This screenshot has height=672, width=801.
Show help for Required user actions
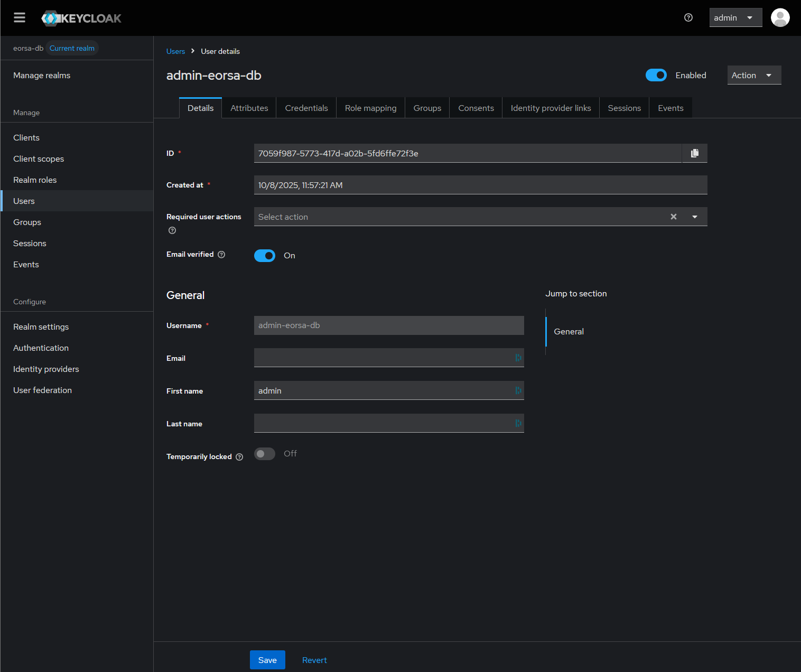(x=172, y=230)
